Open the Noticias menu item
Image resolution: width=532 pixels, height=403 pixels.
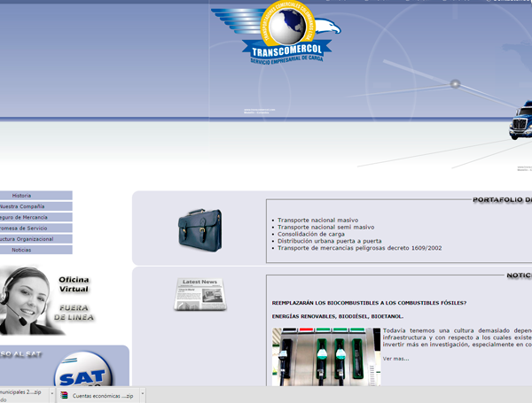36,250
